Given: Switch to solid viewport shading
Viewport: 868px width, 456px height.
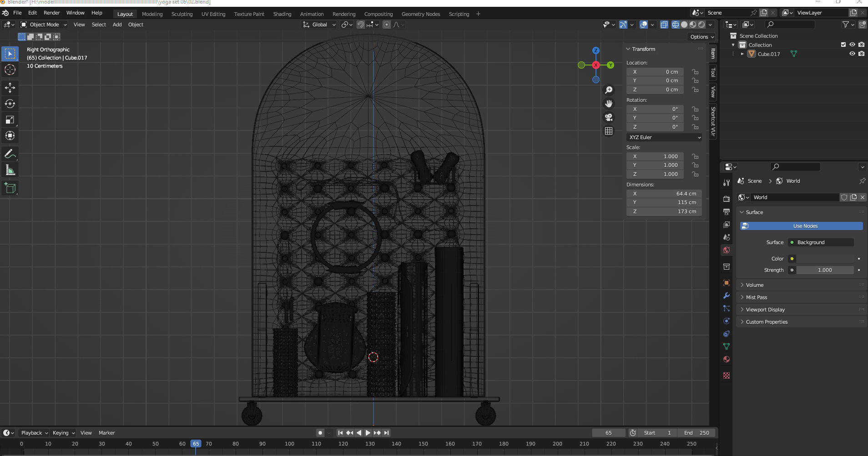Looking at the screenshot, I should tap(684, 25).
